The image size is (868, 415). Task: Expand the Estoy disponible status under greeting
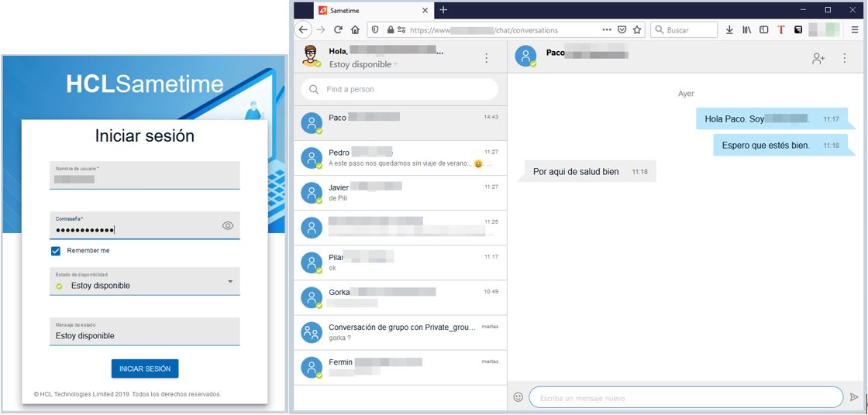pos(363,64)
